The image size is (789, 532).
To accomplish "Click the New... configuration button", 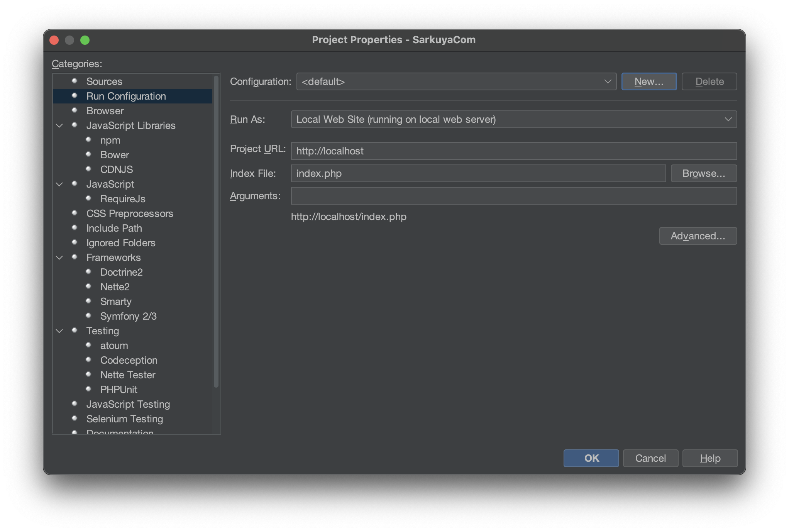I will (649, 81).
